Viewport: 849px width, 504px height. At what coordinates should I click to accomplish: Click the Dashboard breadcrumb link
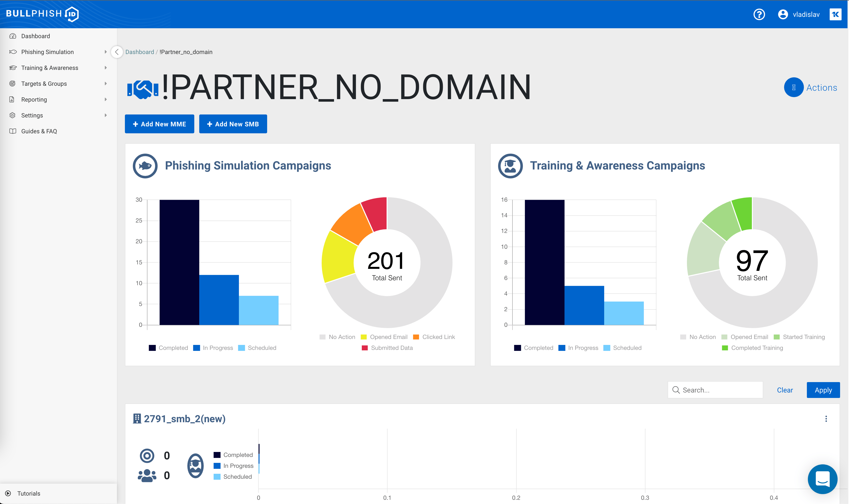coord(140,52)
